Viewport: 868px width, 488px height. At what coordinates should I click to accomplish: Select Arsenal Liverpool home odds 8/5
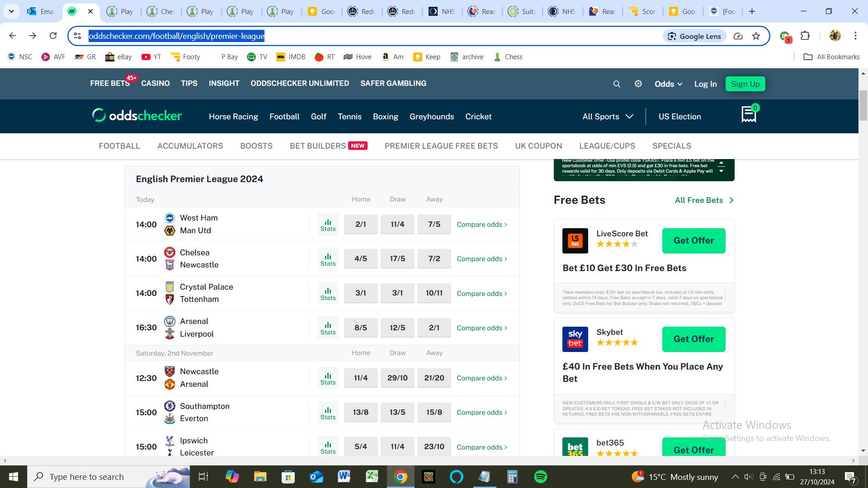(361, 328)
